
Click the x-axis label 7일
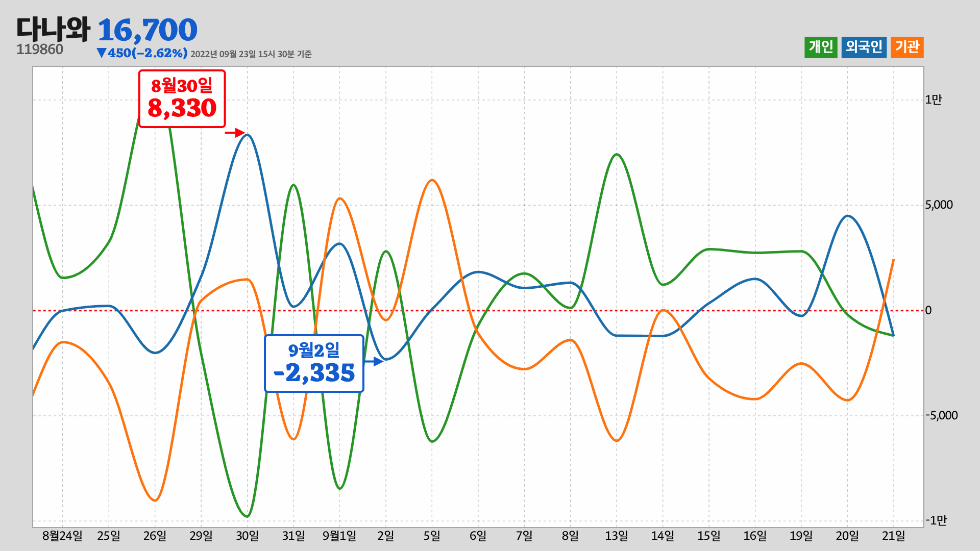(x=524, y=536)
